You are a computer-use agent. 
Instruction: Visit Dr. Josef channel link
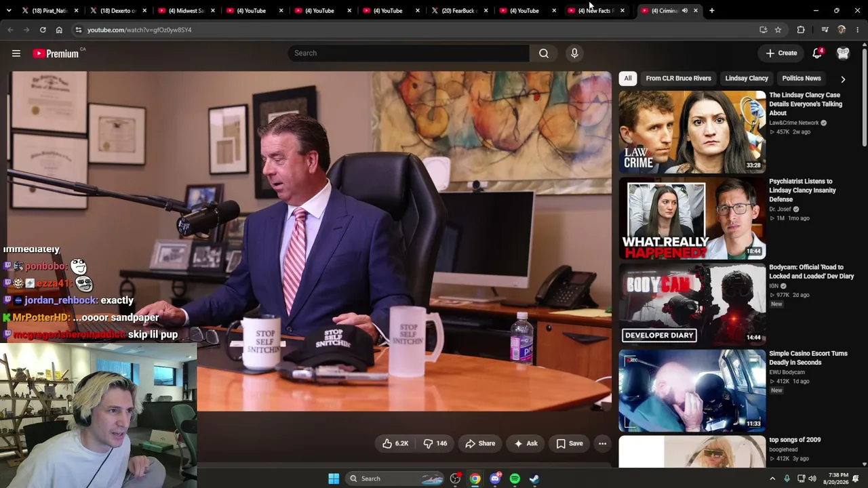780,209
